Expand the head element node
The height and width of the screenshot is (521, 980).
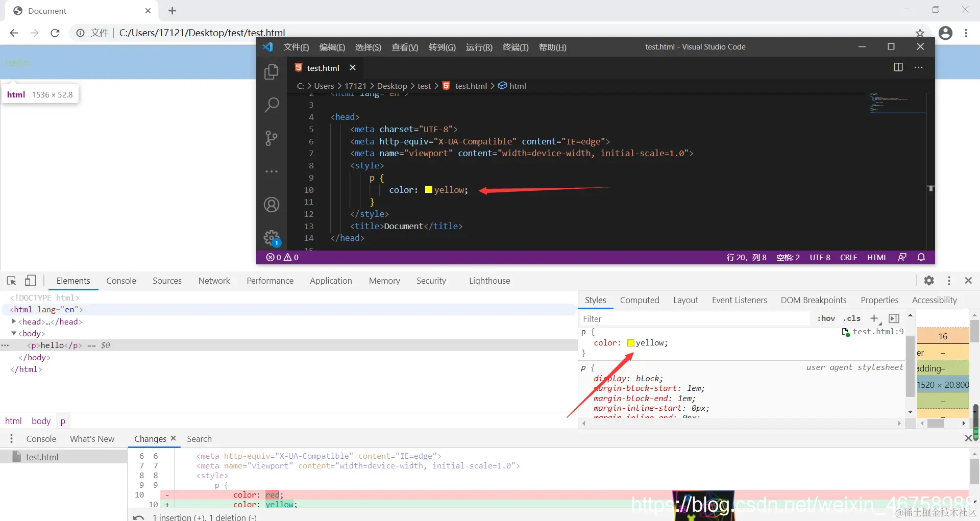pyautogui.click(x=14, y=321)
